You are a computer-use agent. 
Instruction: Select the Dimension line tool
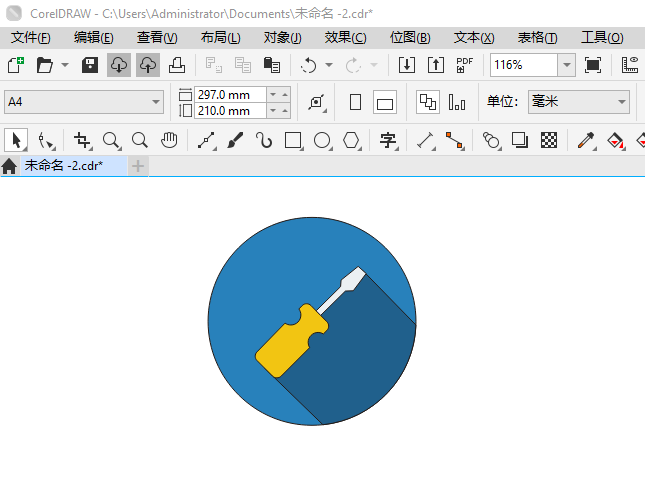click(x=425, y=141)
